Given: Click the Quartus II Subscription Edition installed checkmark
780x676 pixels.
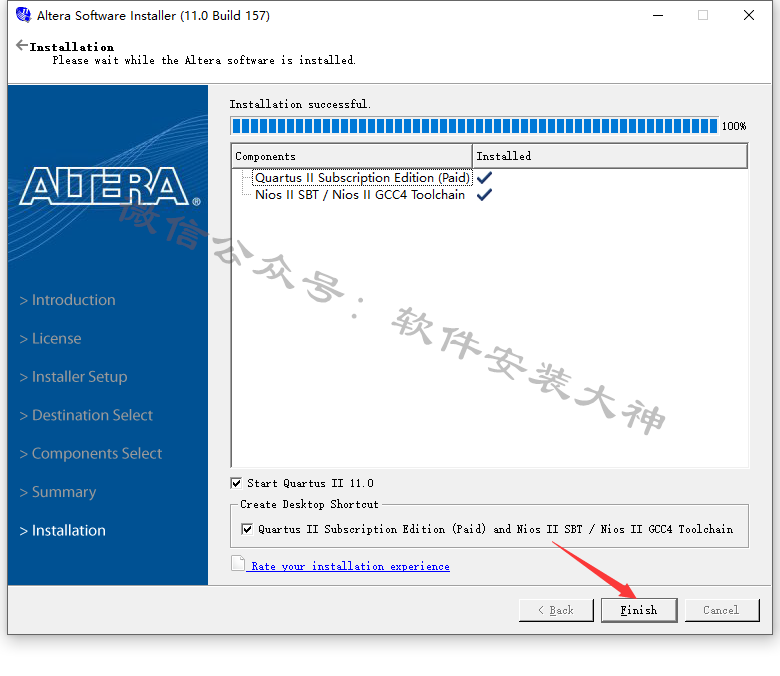Looking at the screenshot, I should coord(484,178).
